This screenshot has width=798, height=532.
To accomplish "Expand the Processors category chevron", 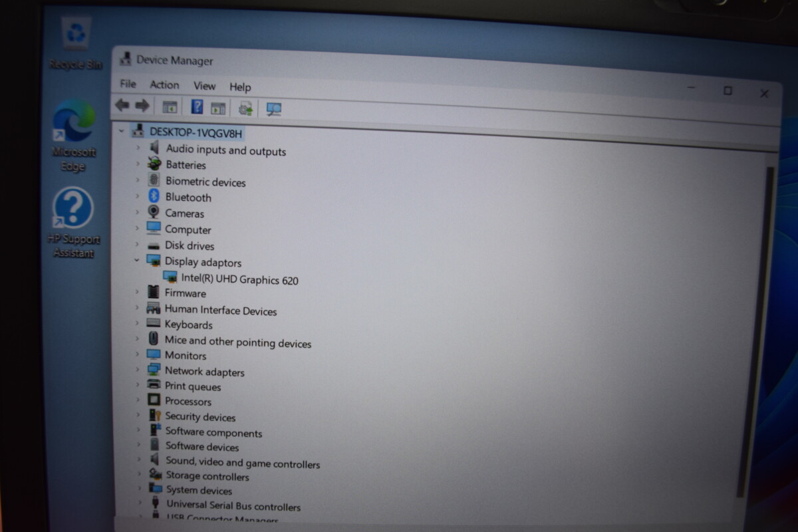I will click(138, 400).
